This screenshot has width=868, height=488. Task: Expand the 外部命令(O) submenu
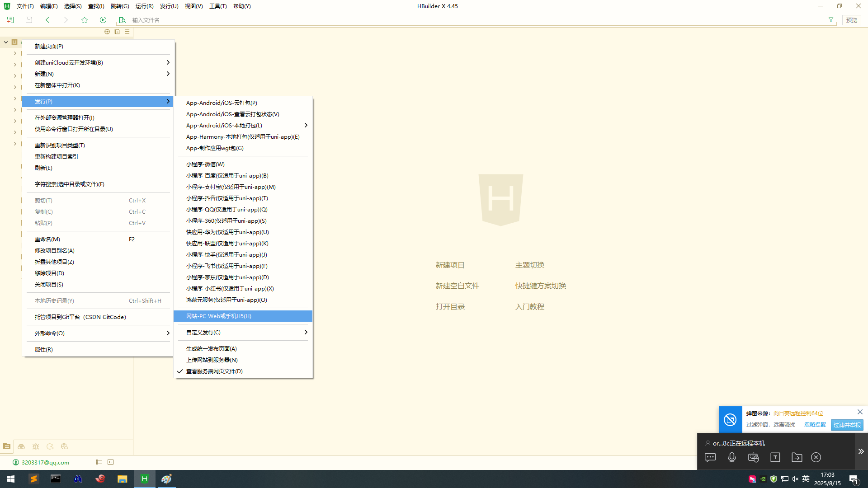[99, 333]
